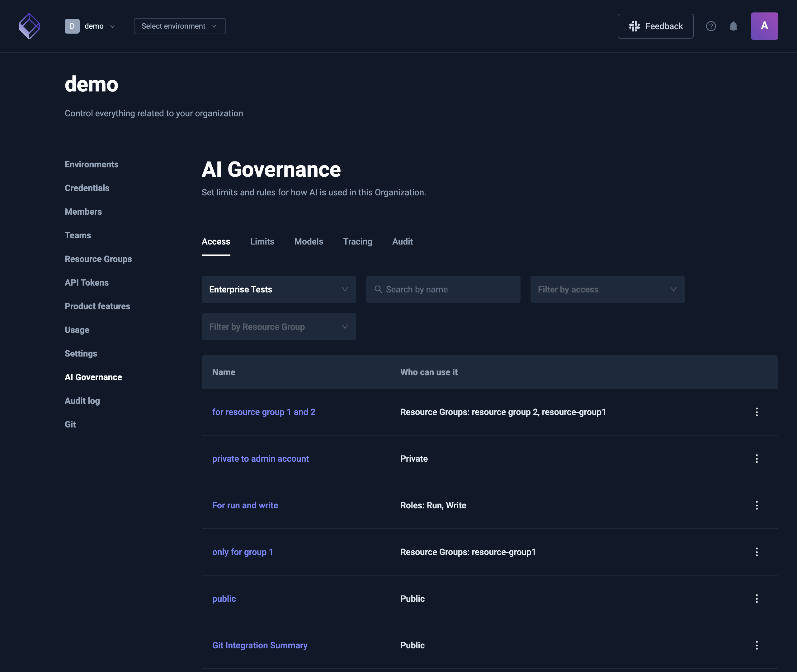Expand the demo organization switcher

pos(90,26)
